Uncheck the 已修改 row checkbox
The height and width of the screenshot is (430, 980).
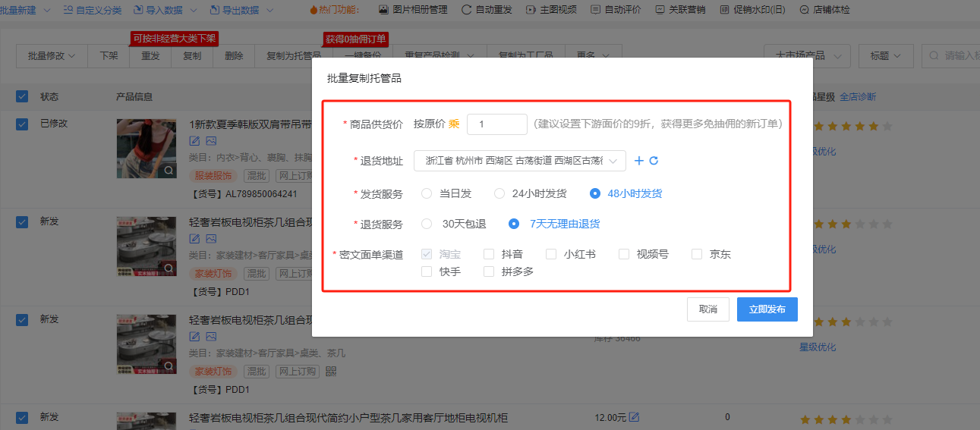point(22,124)
